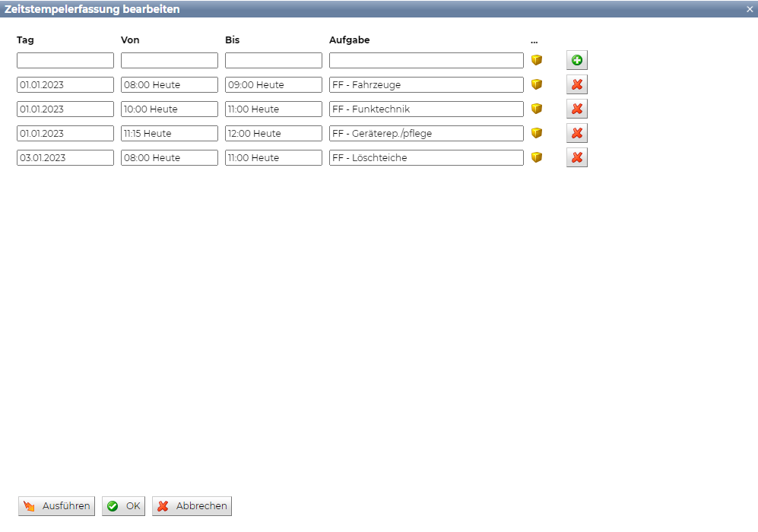Remove the FF - Löschteiche entry
Viewport: 758px width, 532px height.
point(576,158)
